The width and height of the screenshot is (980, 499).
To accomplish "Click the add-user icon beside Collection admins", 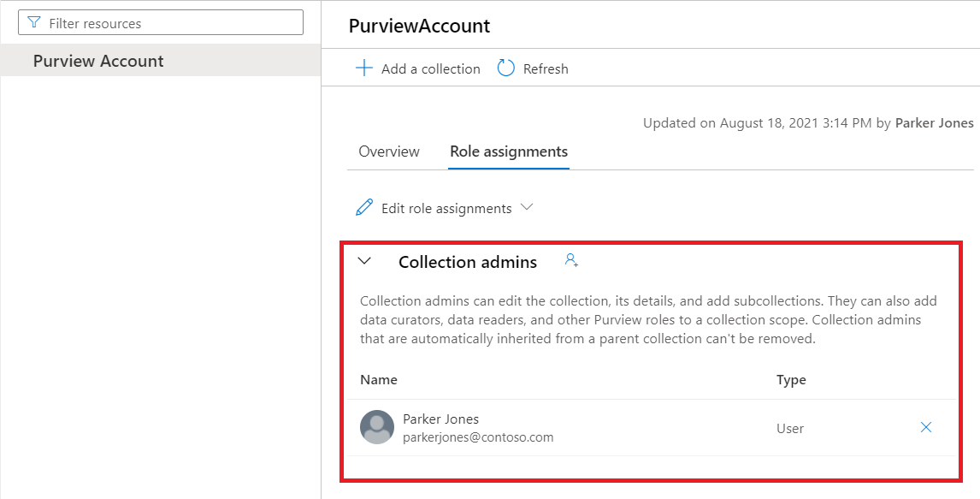I will 570,259.
